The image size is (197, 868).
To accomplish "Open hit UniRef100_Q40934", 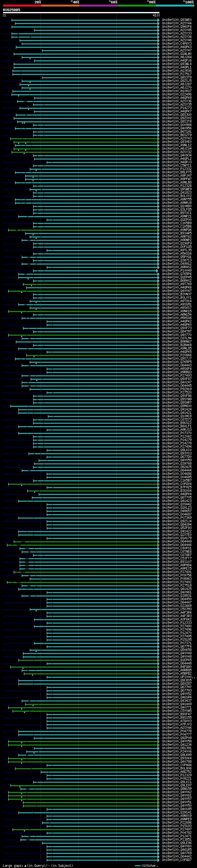I will pyautogui.click(x=177, y=155).
